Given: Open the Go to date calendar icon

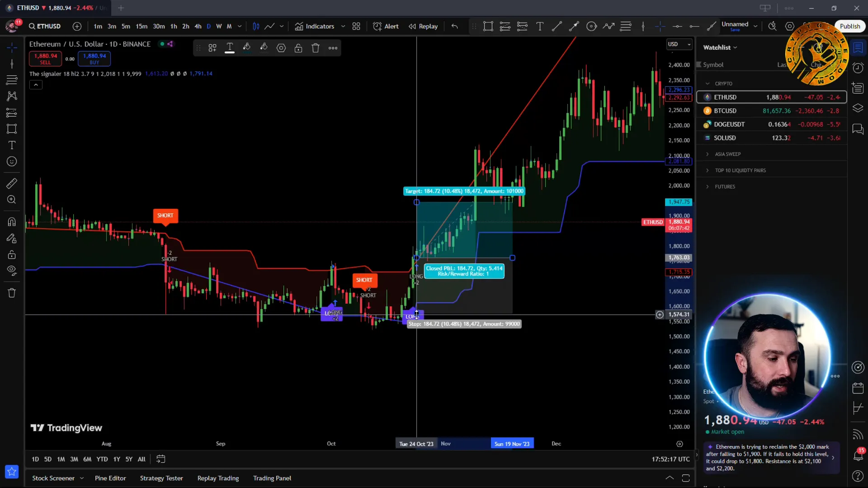Looking at the screenshot, I should tap(160, 459).
